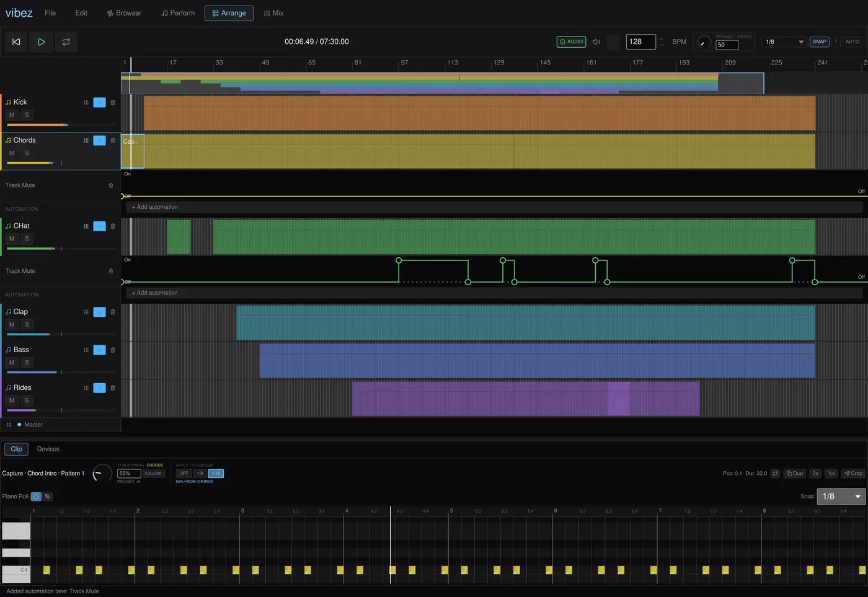Toggle the AUDIO engine button
The width and height of the screenshot is (868, 597).
571,42
